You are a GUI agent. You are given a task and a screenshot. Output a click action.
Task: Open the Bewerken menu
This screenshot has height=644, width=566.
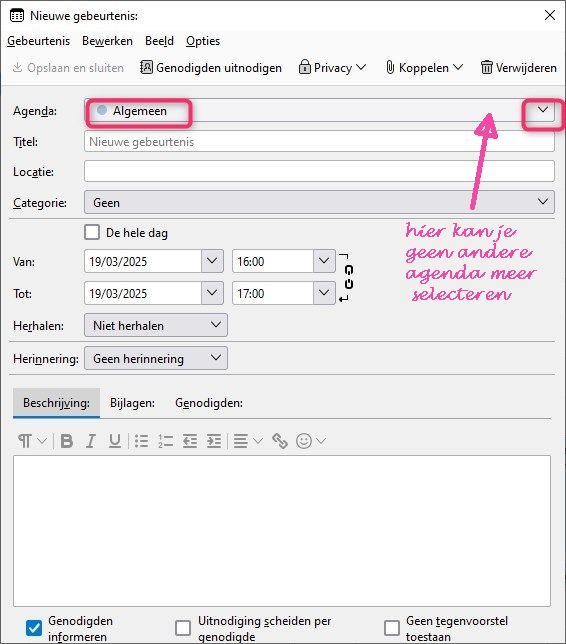click(x=107, y=41)
